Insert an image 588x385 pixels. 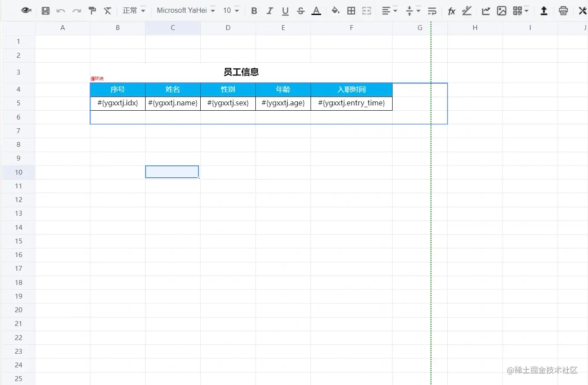502,11
